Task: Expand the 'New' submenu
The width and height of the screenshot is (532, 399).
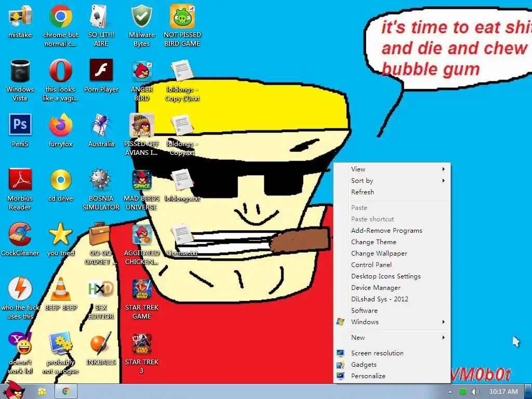Action: (x=392, y=338)
